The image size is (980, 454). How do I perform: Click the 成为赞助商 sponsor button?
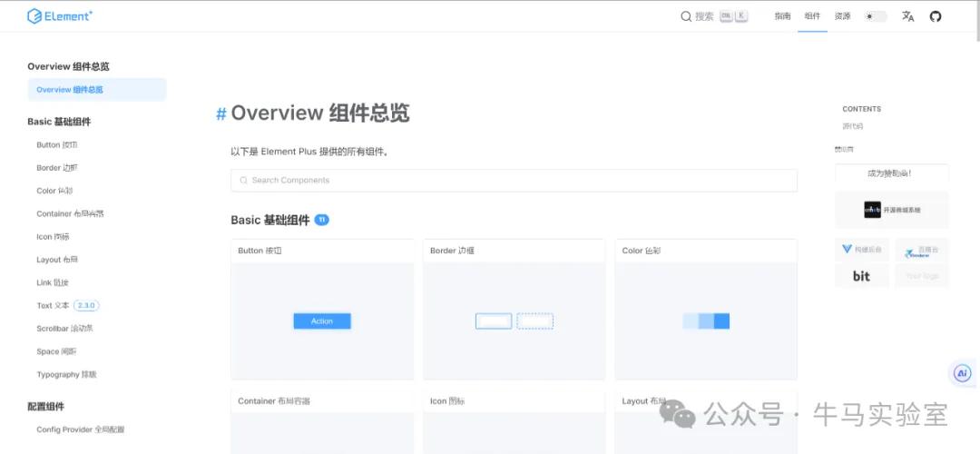(892, 173)
